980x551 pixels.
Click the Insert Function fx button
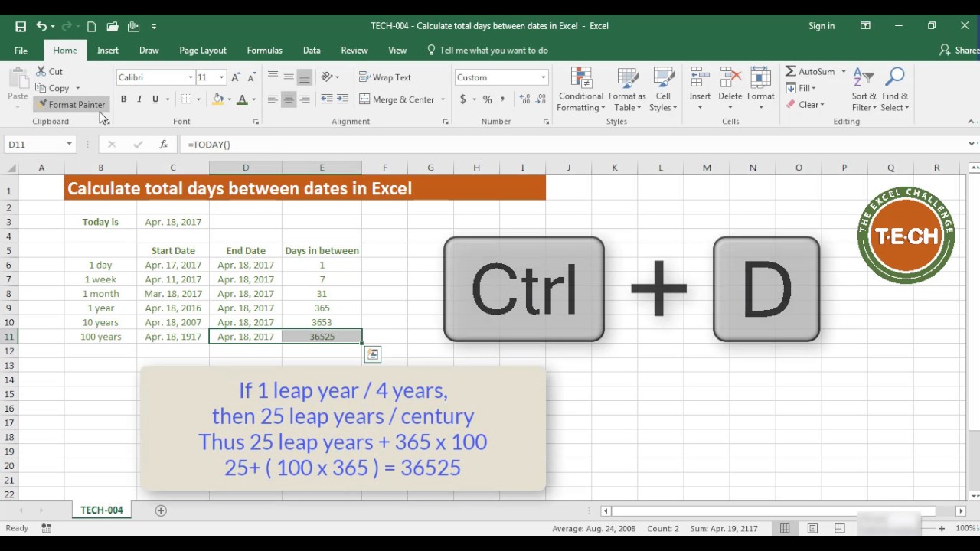(x=163, y=144)
